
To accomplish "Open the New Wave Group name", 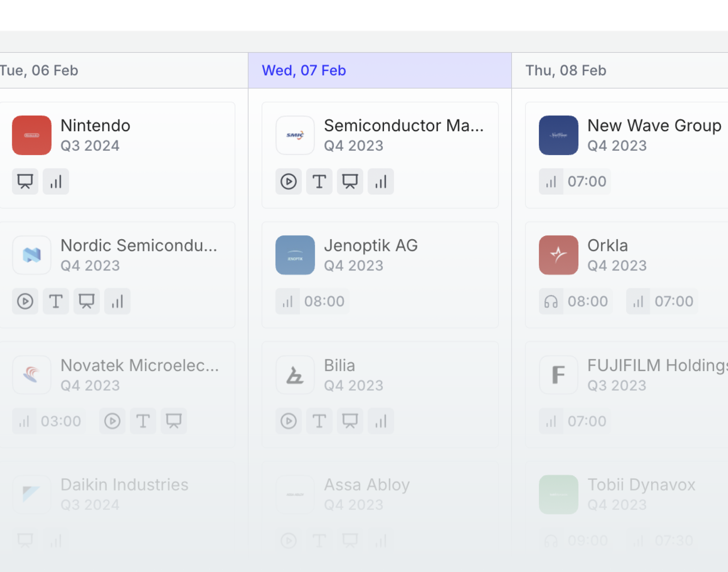I will pyautogui.click(x=654, y=126).
